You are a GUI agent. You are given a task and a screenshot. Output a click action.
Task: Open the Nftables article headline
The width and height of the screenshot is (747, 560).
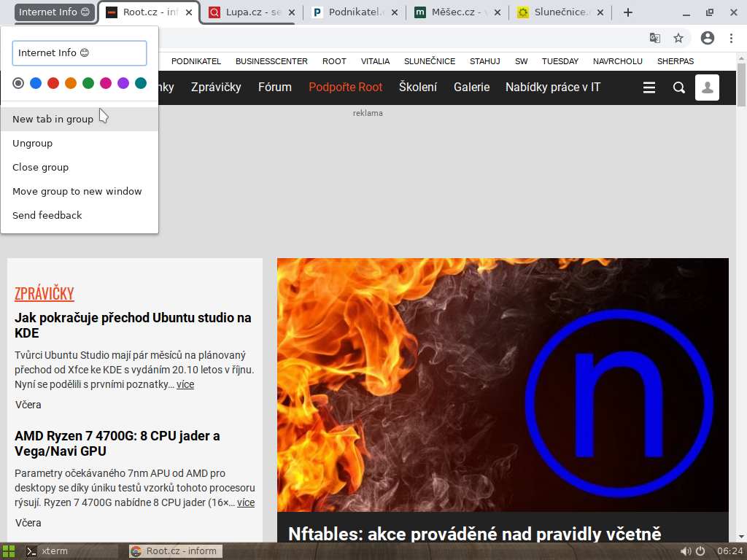pos(476,534)
